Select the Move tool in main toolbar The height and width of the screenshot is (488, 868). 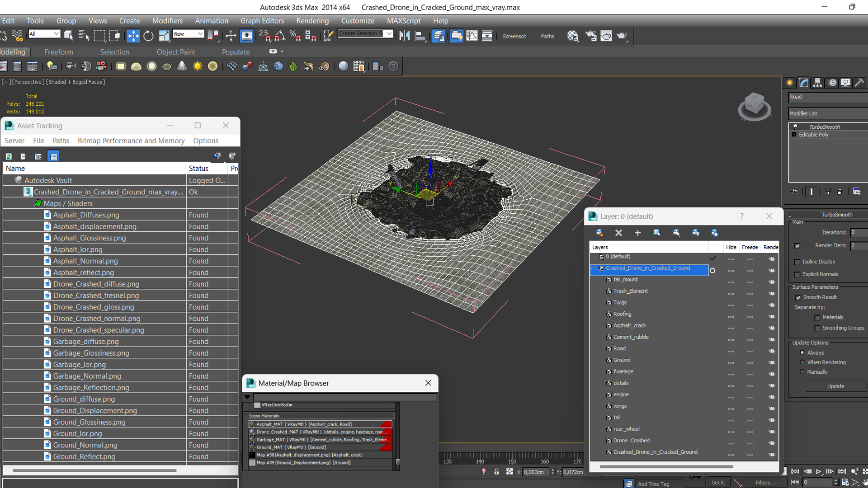coord(133,36)
